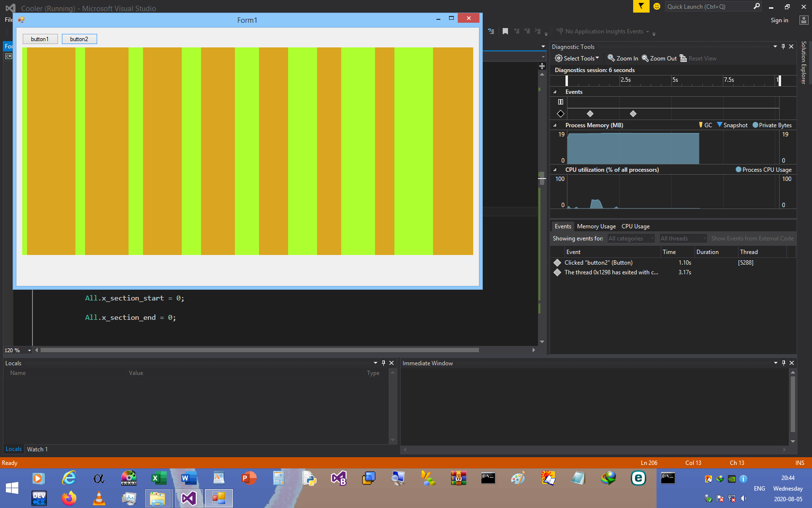
Task: Toggle bookmark with the bookmark icon
Action: click(505, 31)
